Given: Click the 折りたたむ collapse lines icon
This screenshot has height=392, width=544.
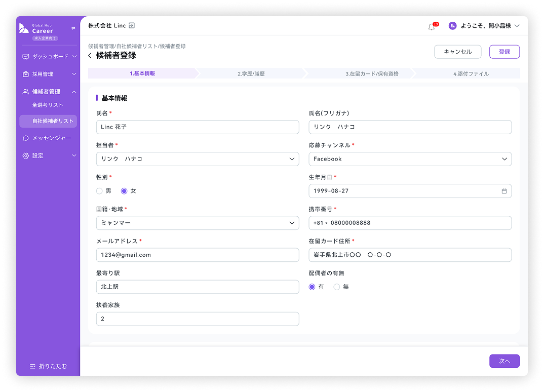Looking at the screenshot, I should point(32,366).
